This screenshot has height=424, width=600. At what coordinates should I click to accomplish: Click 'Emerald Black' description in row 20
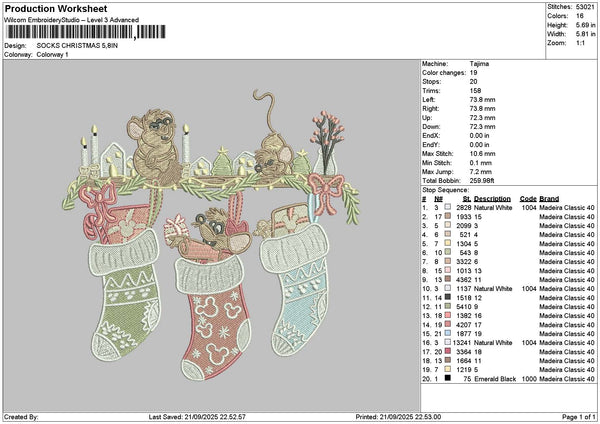tap(495, 379)
